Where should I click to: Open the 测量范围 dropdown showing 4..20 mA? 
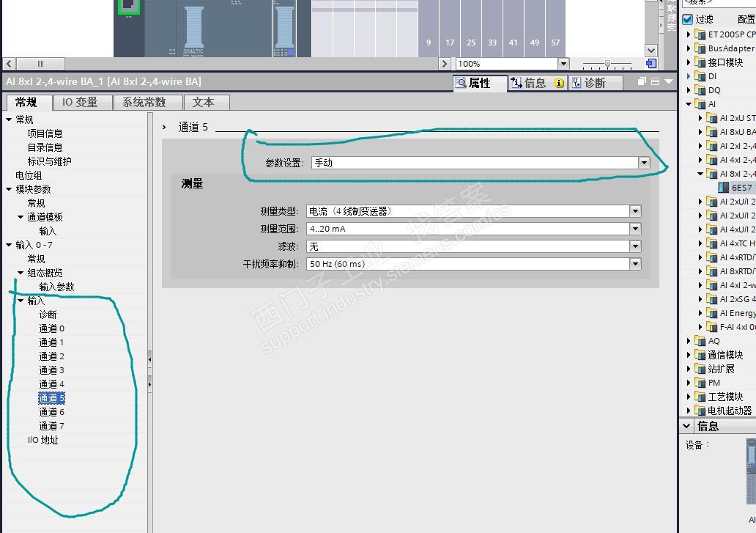(635, 229)
